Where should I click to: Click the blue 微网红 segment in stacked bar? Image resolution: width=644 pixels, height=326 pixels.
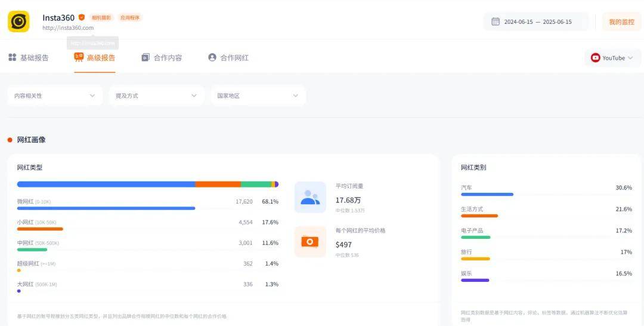(x=106, y=184)
